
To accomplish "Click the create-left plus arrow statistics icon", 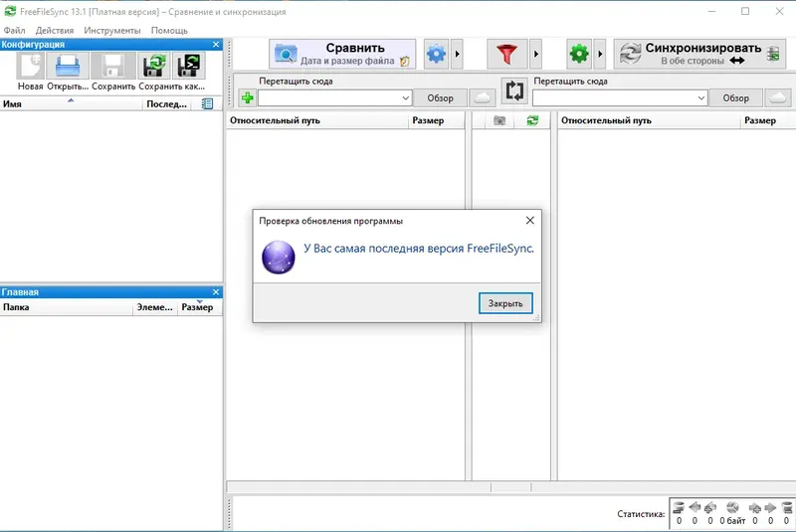I will [710, 507].
